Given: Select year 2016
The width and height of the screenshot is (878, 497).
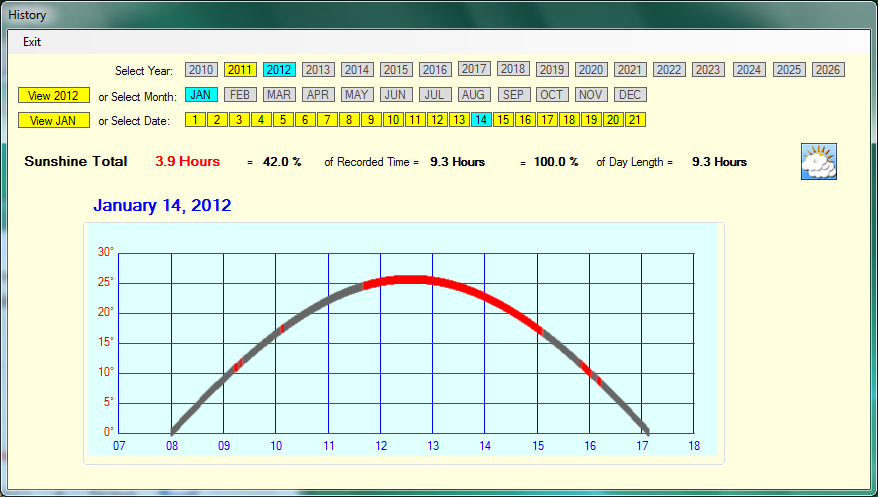Looking at the screenshot, I should 435,69.
